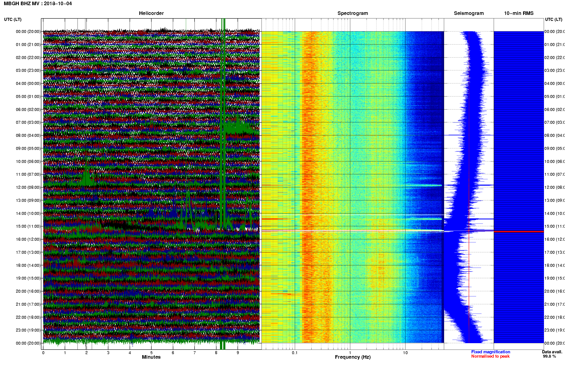Click the left 22:00 (18:00) time label
Viewport: 588px width, 368px height.
[x=28, y=317]
